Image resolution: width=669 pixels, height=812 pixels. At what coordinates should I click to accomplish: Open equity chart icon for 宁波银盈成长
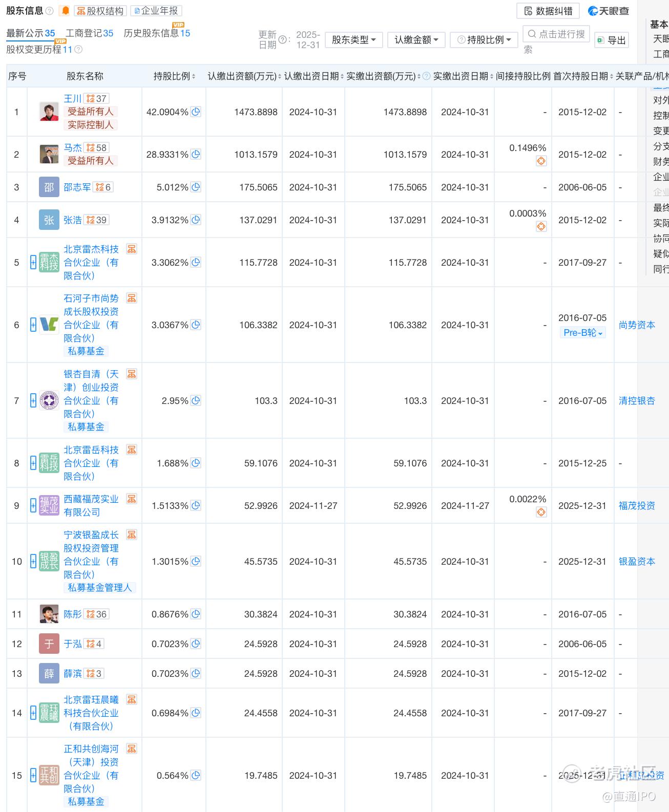point(132,535)
